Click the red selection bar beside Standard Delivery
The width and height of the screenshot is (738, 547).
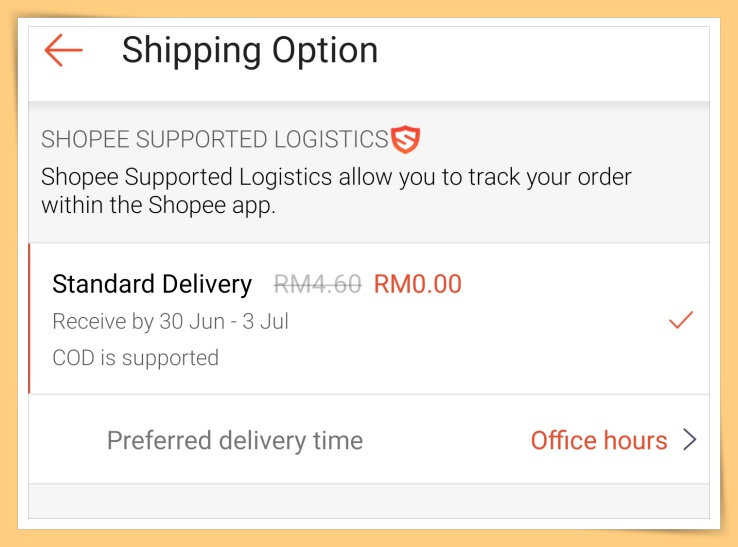[x=30, y=318]
